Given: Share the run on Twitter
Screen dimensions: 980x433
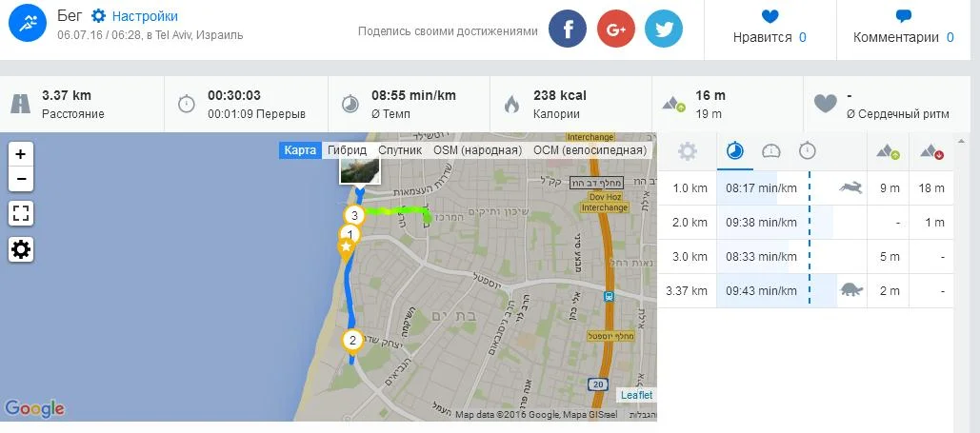Looking at the screenshot, I should coord(664,29).
